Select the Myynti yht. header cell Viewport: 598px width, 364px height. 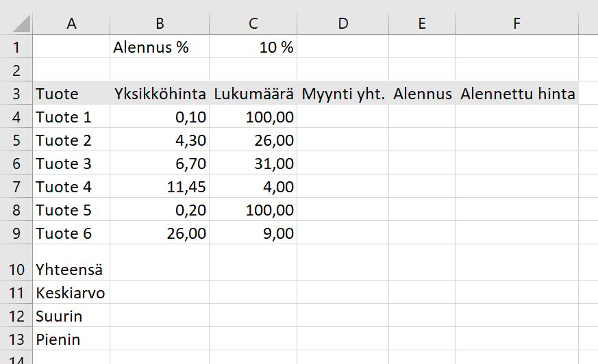pyautogui.click(x=343, y=93)
